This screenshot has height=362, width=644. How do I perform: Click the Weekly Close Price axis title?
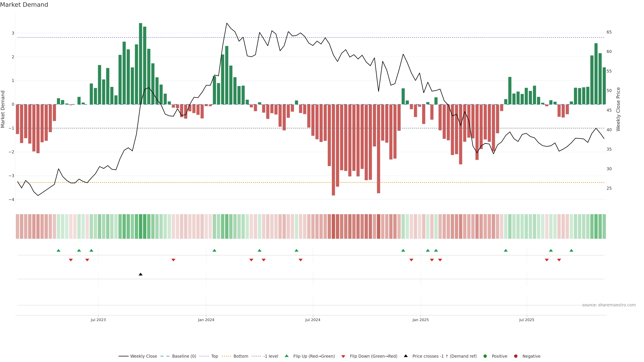pyautogui.click(x=618, y=109)
